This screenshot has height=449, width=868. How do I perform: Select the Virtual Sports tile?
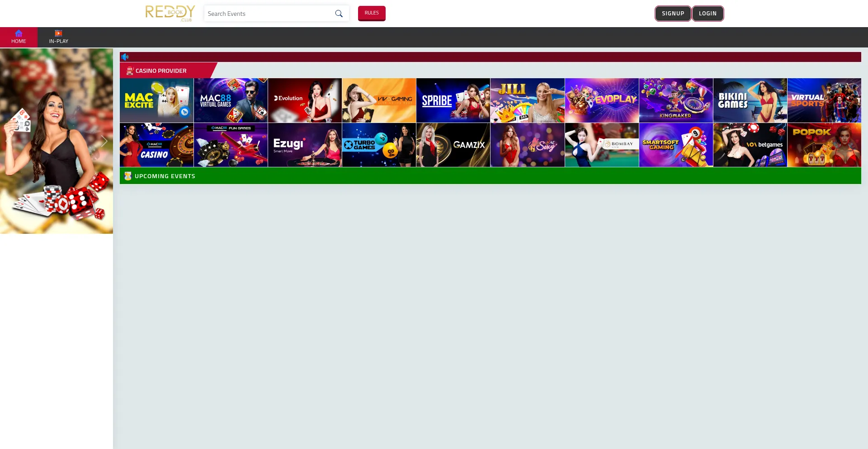point(824,100)
